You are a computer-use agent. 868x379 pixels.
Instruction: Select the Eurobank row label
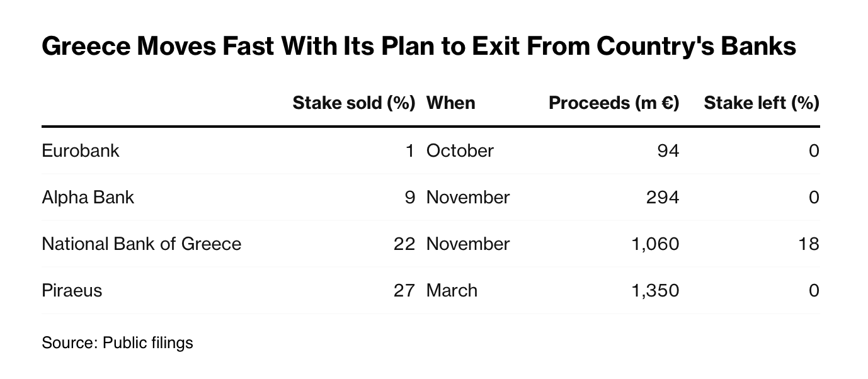pyautogui.click(x=81, y=151)
